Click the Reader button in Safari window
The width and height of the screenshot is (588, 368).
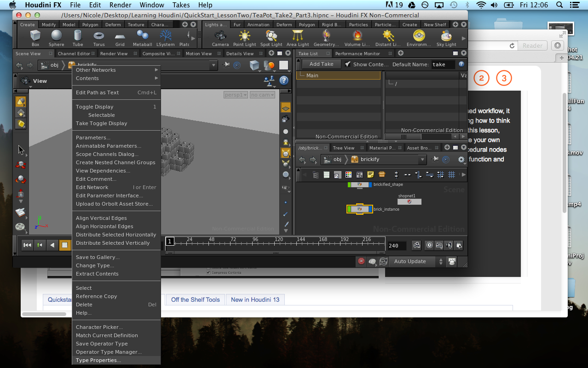coord(532,46)
